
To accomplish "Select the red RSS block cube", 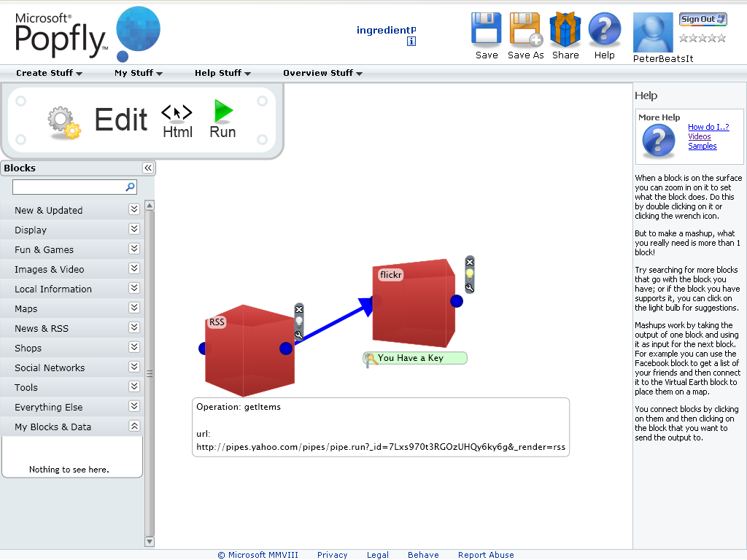I will pyautogui.click(x=249, y=350).
